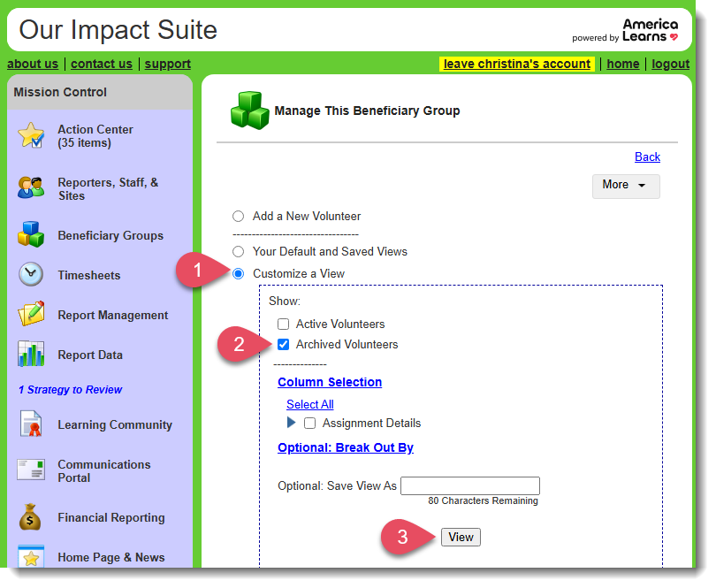Open Communications Portal menu item
The image size is (716, 588).
(104, 471)
